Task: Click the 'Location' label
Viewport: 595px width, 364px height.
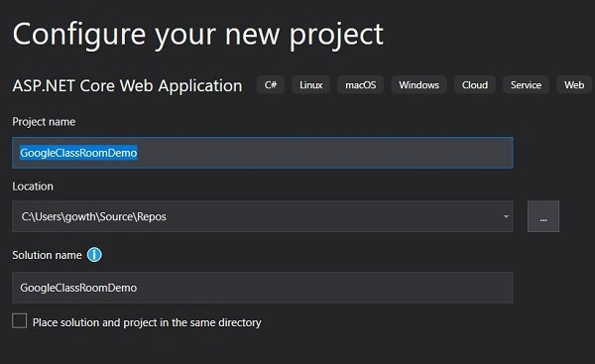Action: [x=33, y=186]
